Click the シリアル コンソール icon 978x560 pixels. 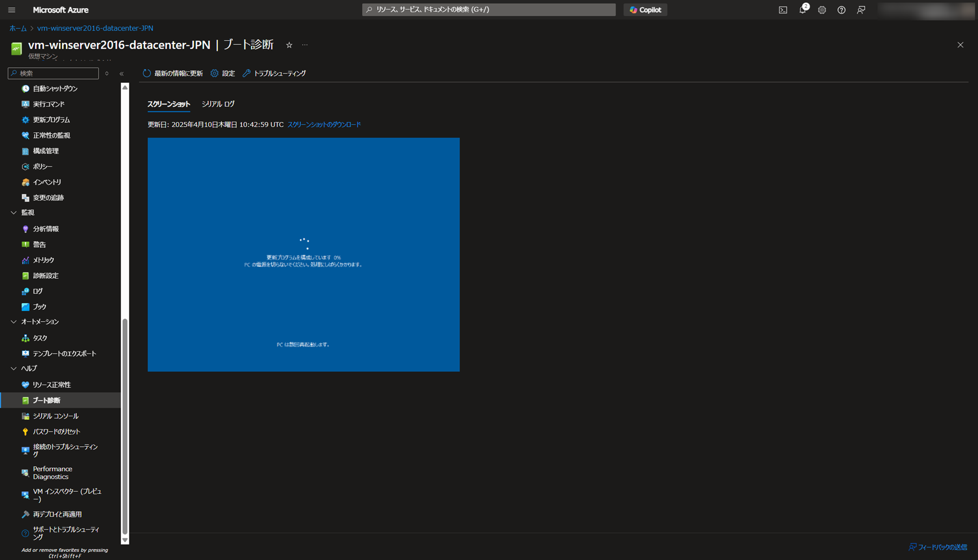[25, 416]
